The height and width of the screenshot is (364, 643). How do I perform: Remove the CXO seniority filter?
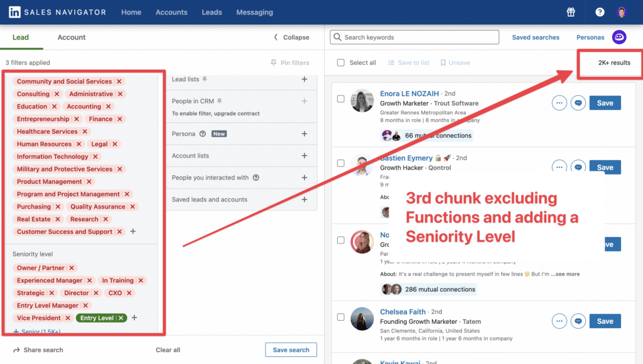point(129,293)
